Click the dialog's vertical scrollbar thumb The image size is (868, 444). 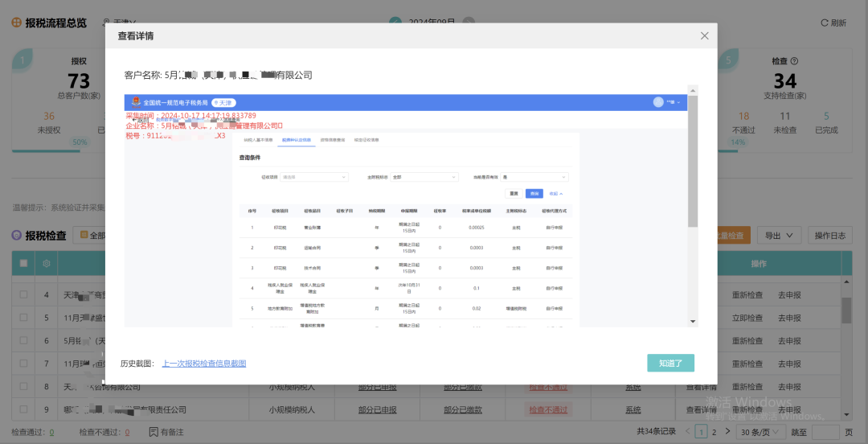693,161
